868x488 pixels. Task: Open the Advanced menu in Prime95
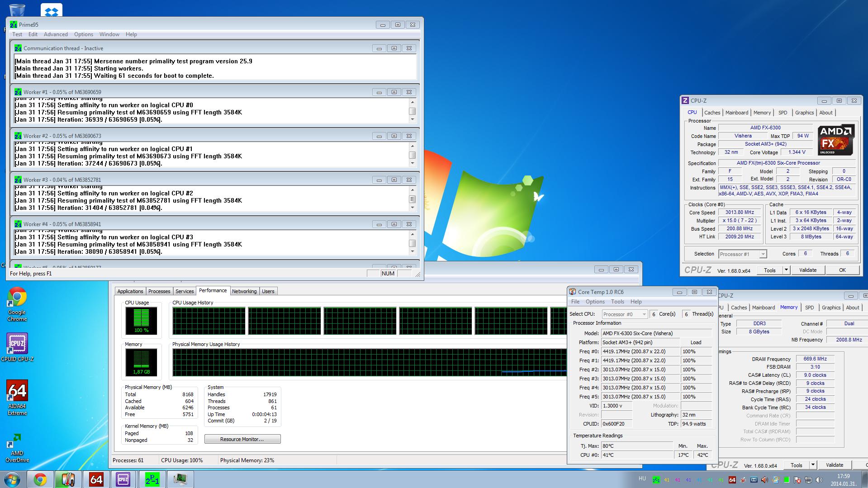click(56, 34)
